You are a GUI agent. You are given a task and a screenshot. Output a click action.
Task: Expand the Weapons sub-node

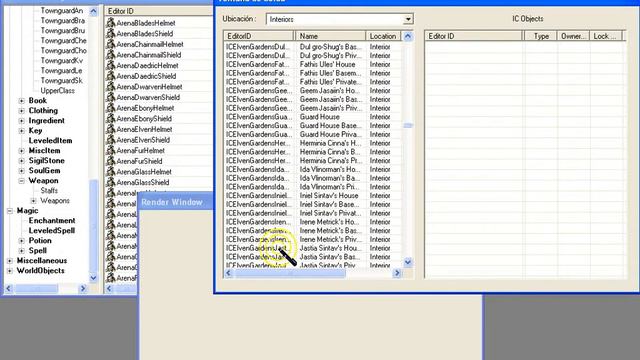tap(33, 201)
